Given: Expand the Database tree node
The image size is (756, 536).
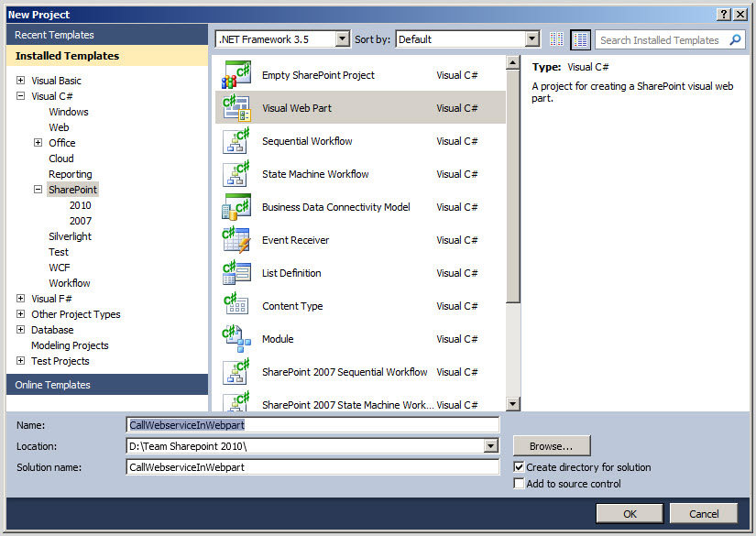Looking at the screenshot, I should (20, 329).
